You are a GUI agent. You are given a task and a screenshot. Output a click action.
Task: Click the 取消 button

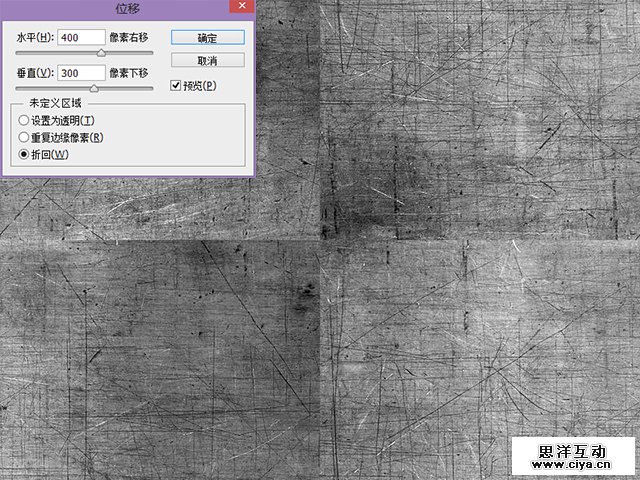[208, 60]
